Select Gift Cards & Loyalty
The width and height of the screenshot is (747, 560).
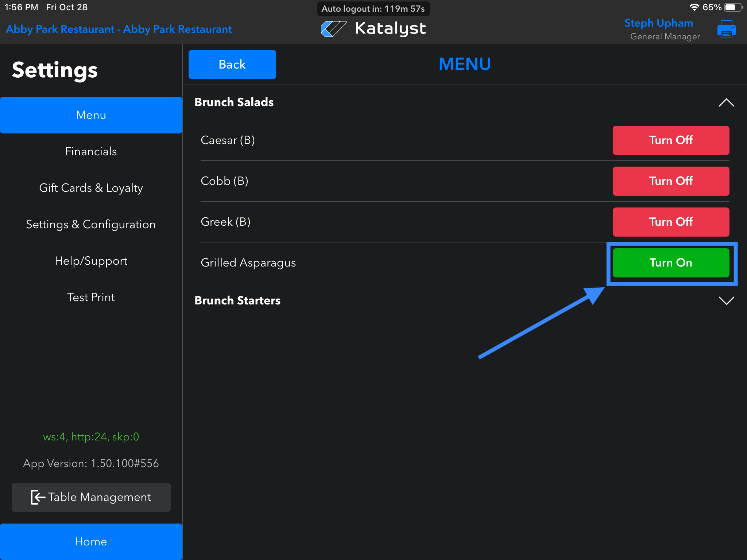pyautogui.click(x=91, y=188)
